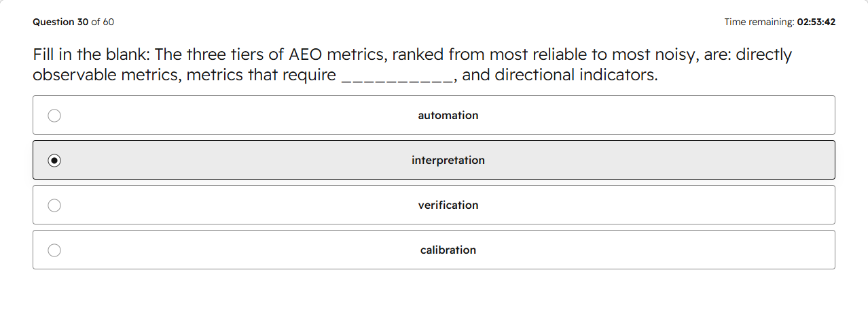The height and width of the screenshot is (317, 868).
Task: Click "Fill in the blank" at question start
Action: click(91, 55)
